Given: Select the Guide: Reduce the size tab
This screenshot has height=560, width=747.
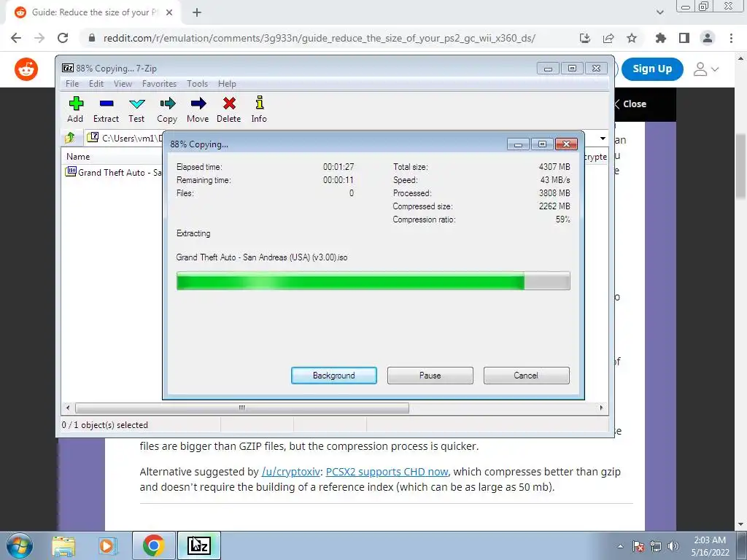Looking at the screenshot, I should pos(94,13).
